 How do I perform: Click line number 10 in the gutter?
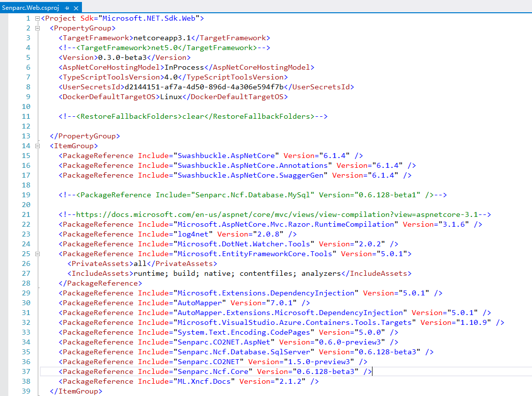[x=26, y=106]
